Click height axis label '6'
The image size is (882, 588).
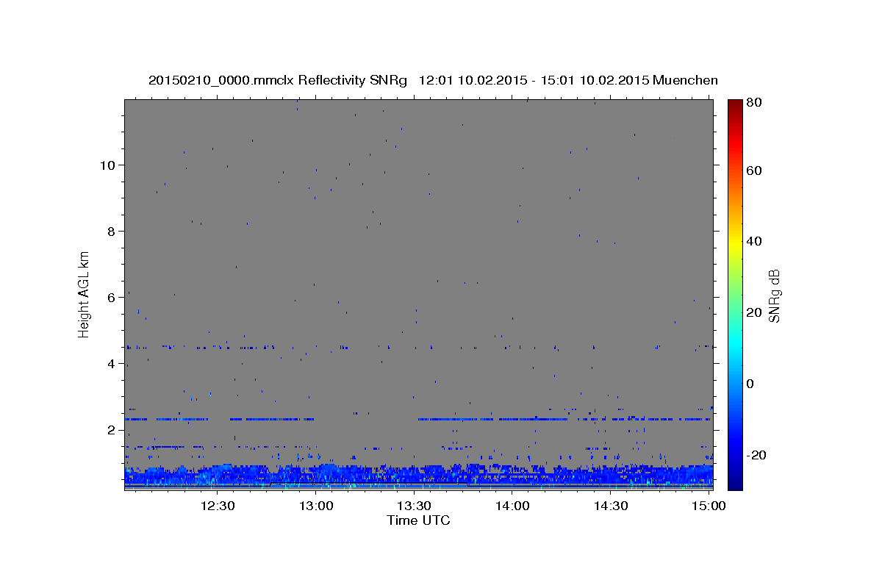click(111, 297)
